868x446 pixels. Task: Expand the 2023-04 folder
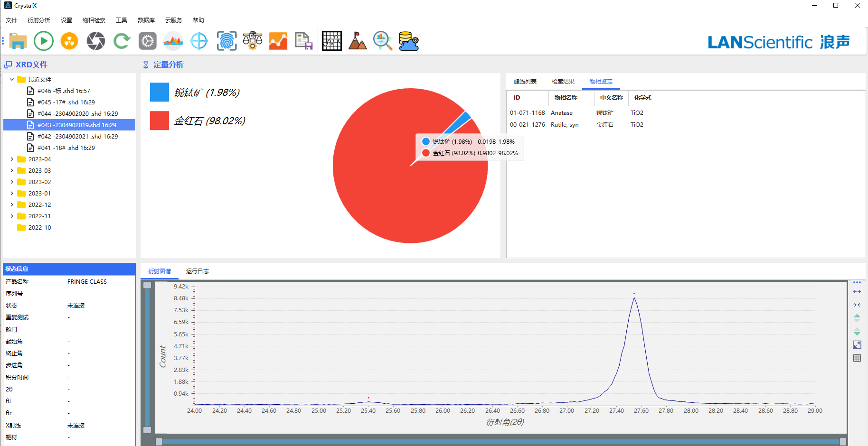[x=12, y=159]
